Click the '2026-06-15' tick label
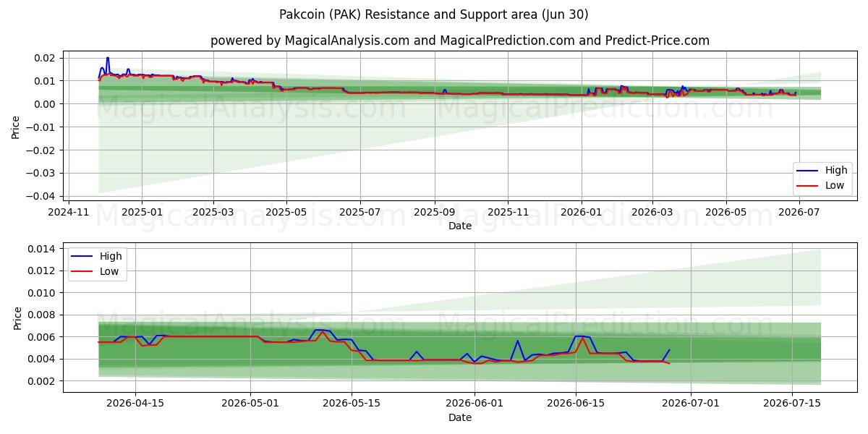868x434 pixels. 576,404
